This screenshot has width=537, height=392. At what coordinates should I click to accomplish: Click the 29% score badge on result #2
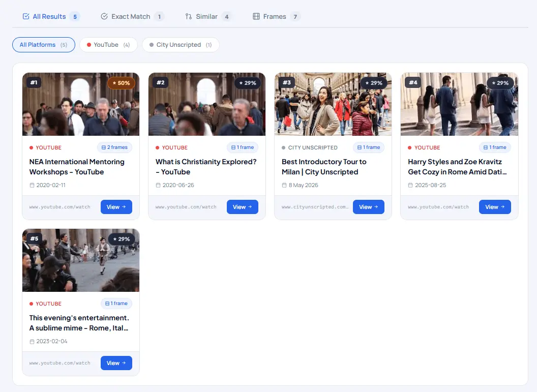[248, 83]
